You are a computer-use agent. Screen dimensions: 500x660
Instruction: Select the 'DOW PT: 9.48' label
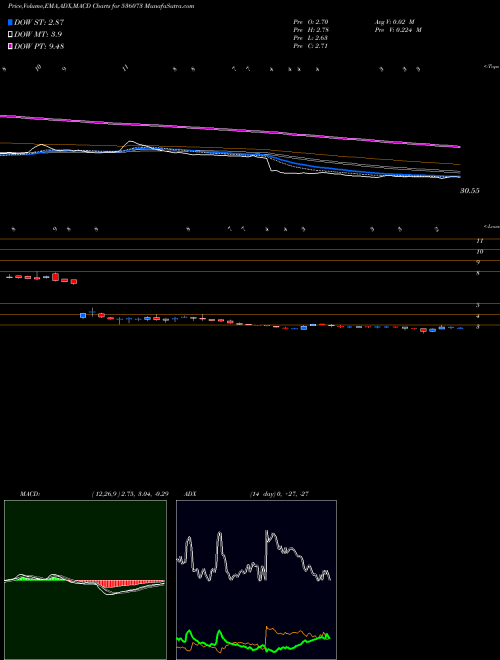[x=39, y=47]
